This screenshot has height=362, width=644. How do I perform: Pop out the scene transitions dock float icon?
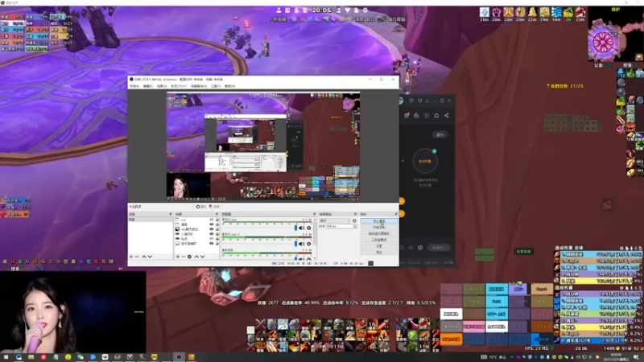point(355,214)
